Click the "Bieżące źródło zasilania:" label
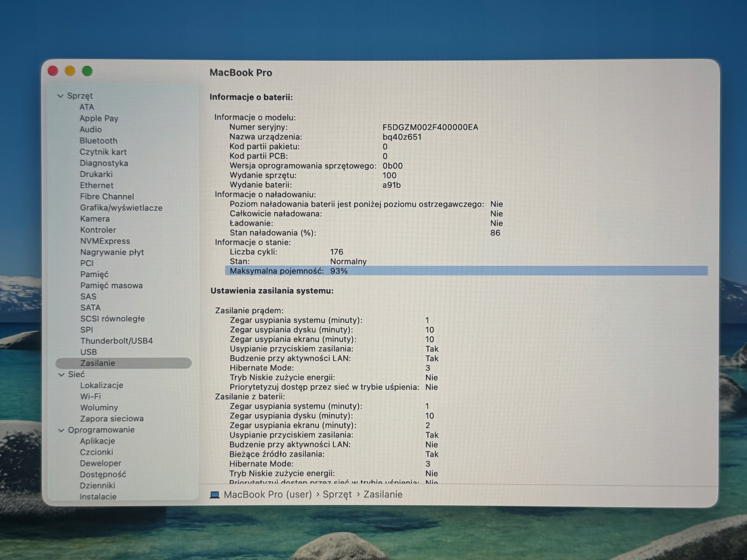 tap(277, 454)
